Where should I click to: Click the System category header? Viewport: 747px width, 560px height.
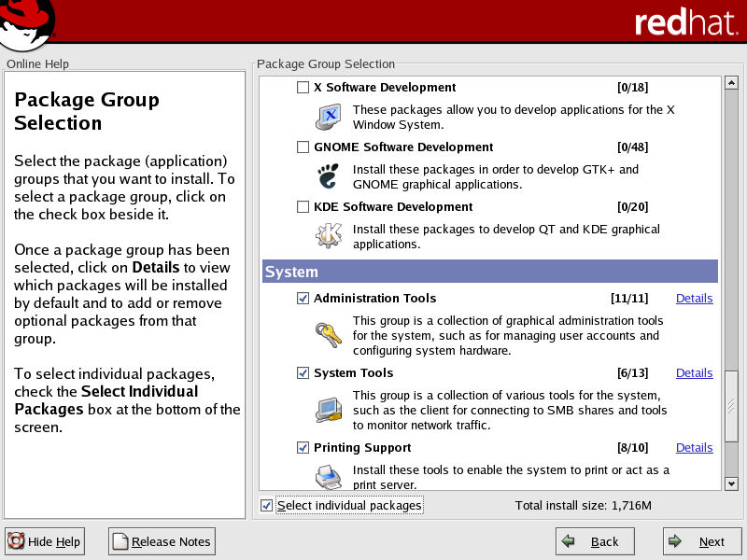pyautogui.click(x=489, y=272)
